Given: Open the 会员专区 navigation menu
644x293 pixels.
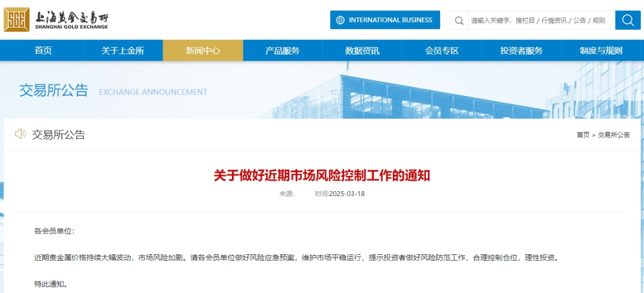Looking at the screenshot, I should coord(442,51).
